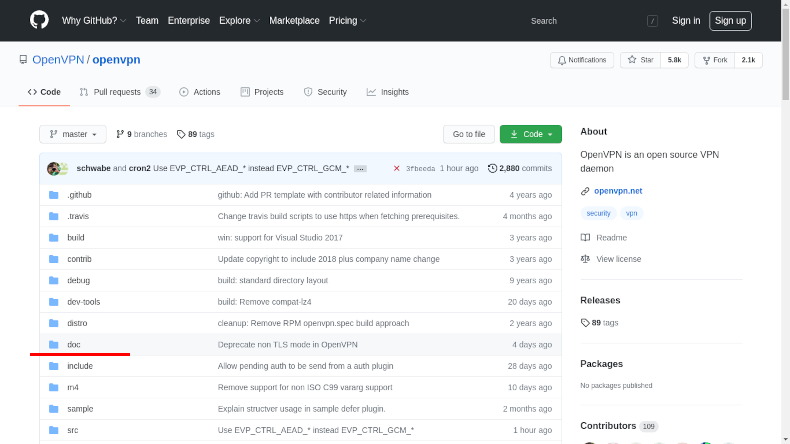The image size is (790, 444).
Task: Open the 3fbeeda commit hash link
Action: (420, 168)
